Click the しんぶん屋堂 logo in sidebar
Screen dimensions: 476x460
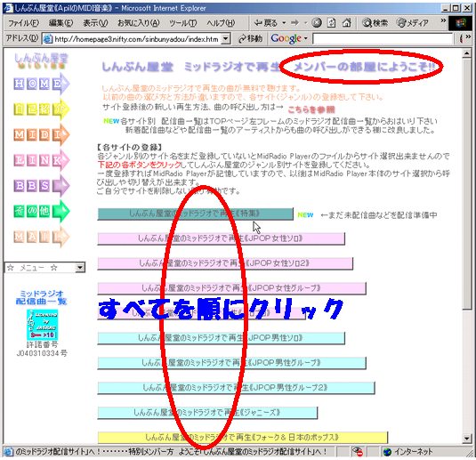(x=41, y=61)
